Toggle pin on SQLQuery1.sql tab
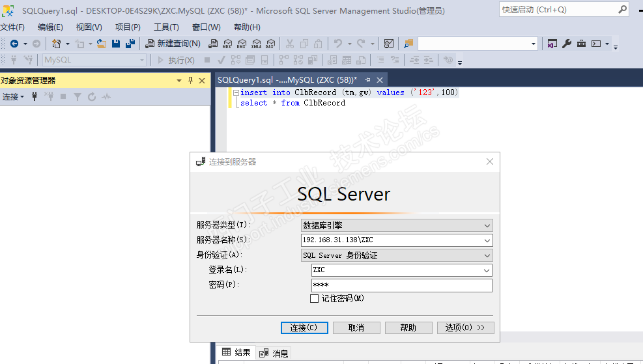Viewport: 643px width, 364px height. (367, 80)
